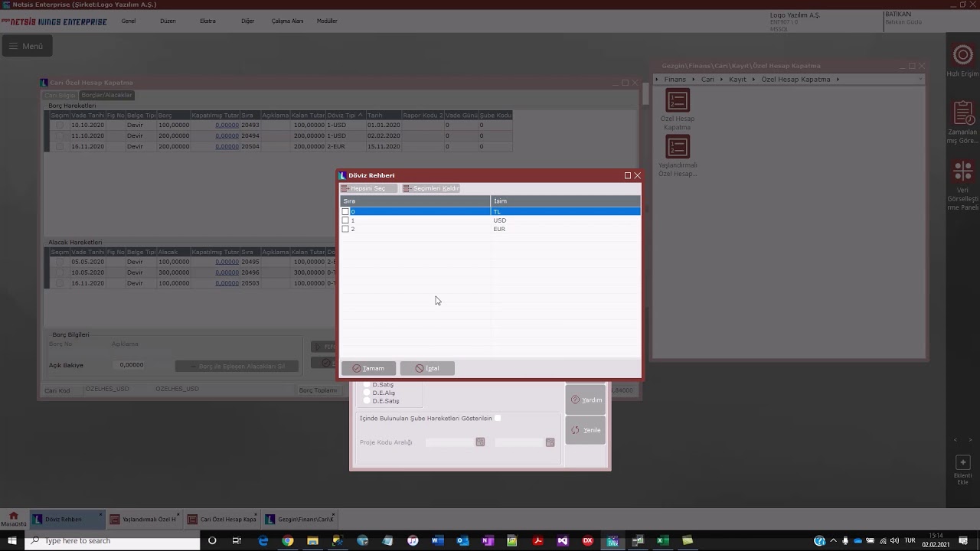Click the Yardım help button

[x=586, y=399]
